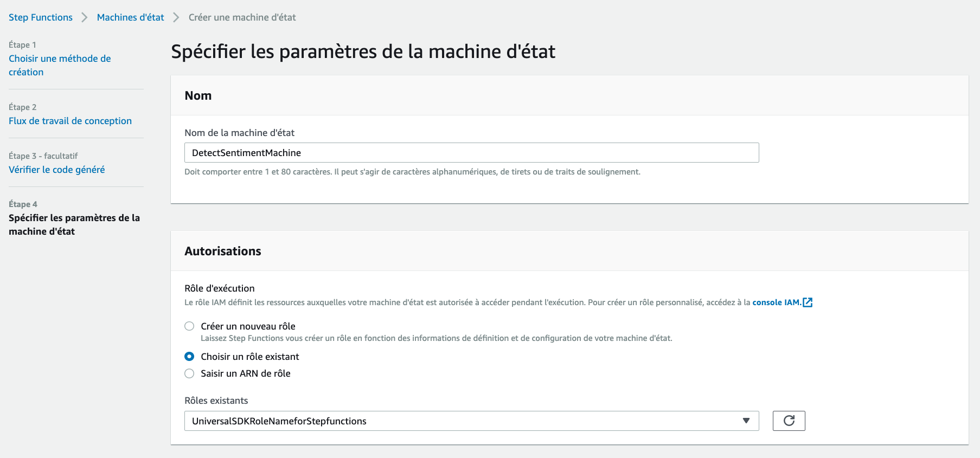Click the refresh roles icon button
This screenshot has height=458, width=980.
[789, 421]
